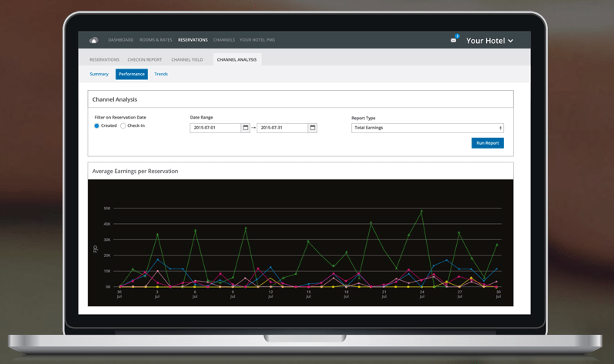Click the start date field 2015-07-01
Viewport: 614px width, 364px height.
pyautogui.click(x=216, y=128)
